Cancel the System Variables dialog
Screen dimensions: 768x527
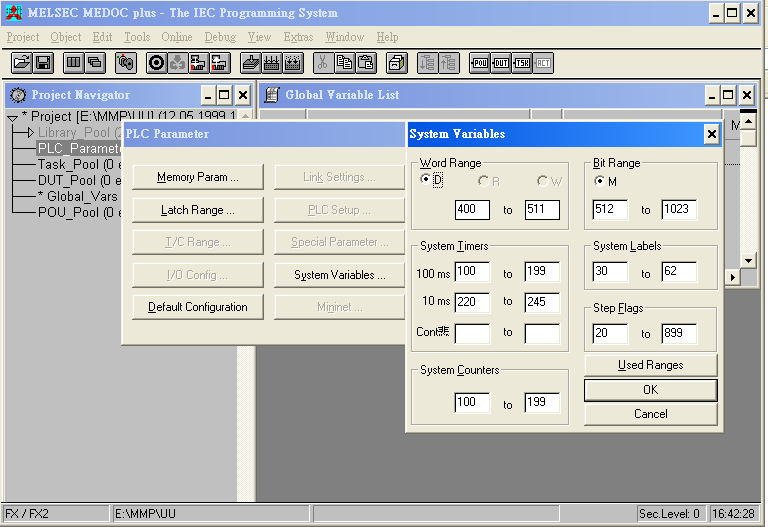(x=650, y=414)
